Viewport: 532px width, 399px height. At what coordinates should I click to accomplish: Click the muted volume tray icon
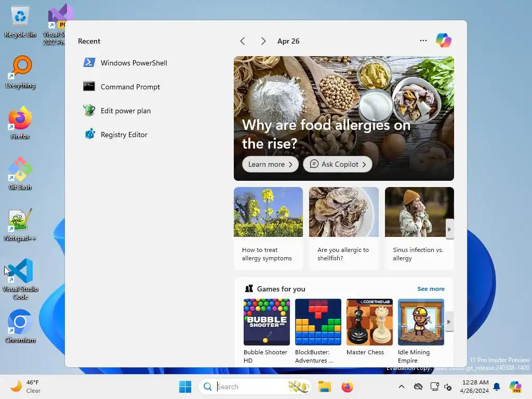coord(448,387)
